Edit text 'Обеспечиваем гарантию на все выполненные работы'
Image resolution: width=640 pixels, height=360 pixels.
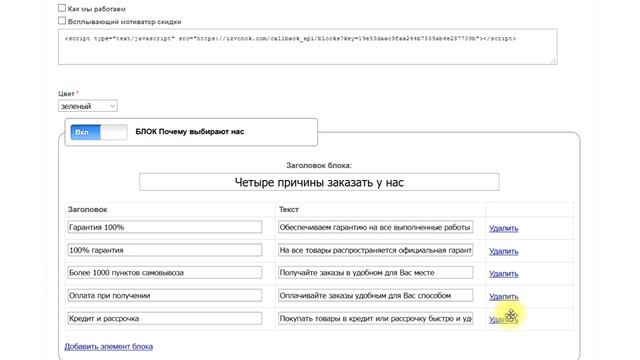point(376,227)
